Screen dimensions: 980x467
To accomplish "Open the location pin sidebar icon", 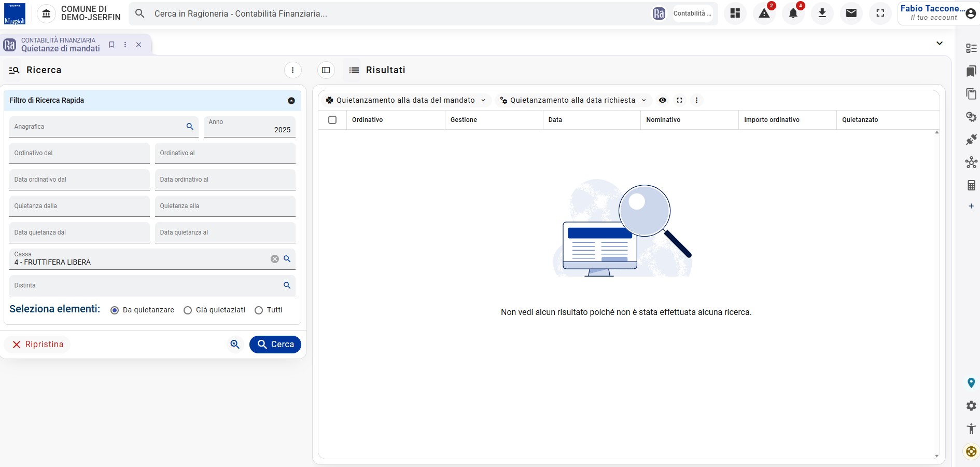I will (971, 383).
